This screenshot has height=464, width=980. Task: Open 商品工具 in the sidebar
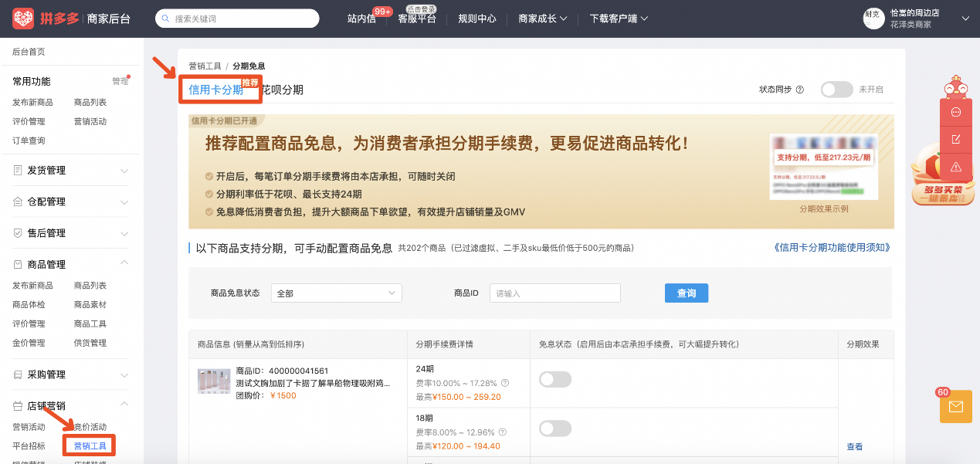(90, 324)
